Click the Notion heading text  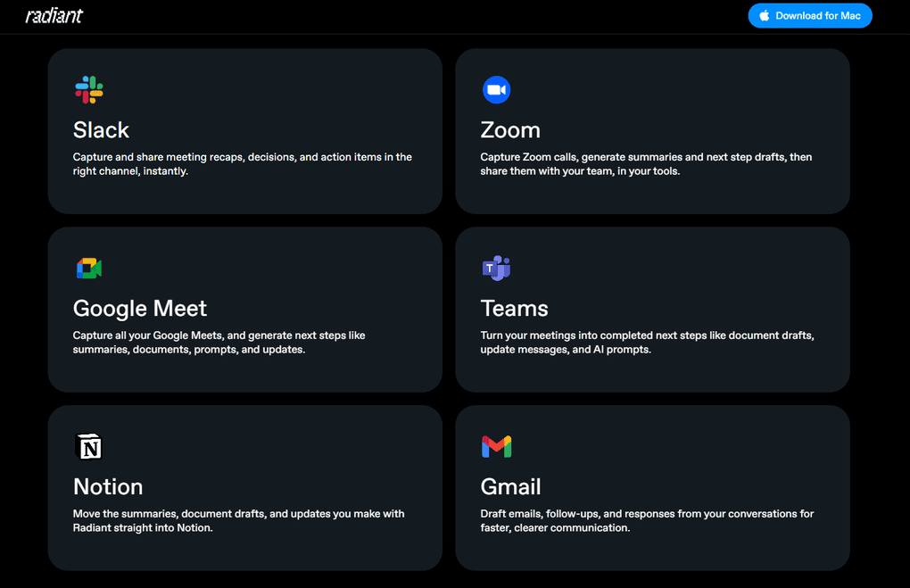108,487
